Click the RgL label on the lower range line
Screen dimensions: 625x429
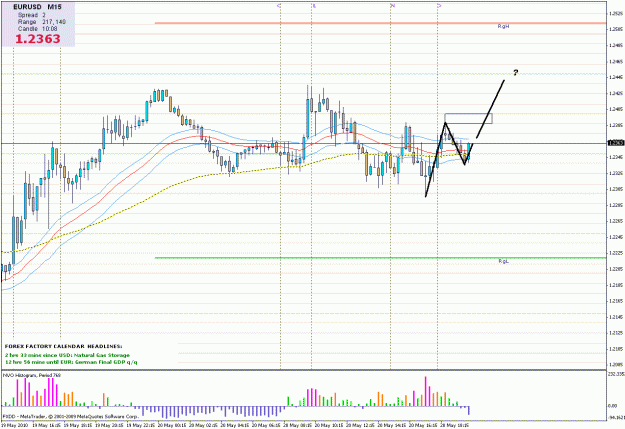503,261
